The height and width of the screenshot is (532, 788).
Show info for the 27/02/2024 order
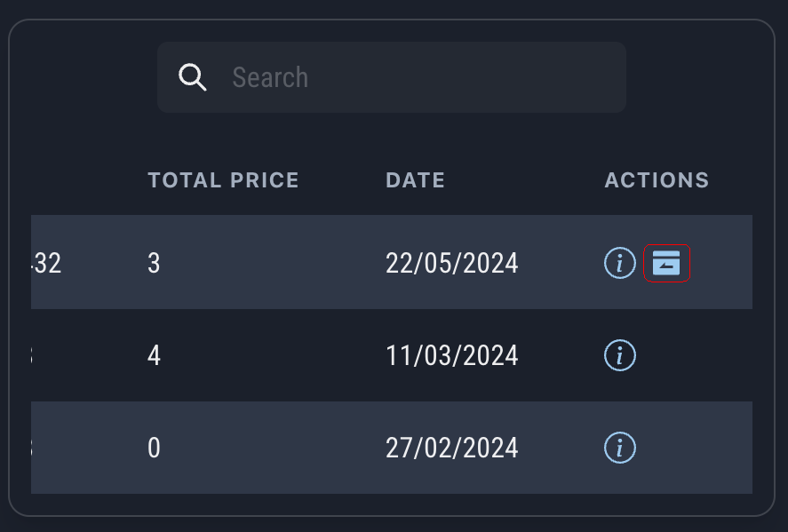pyautogui.click(x=619, y=448)
